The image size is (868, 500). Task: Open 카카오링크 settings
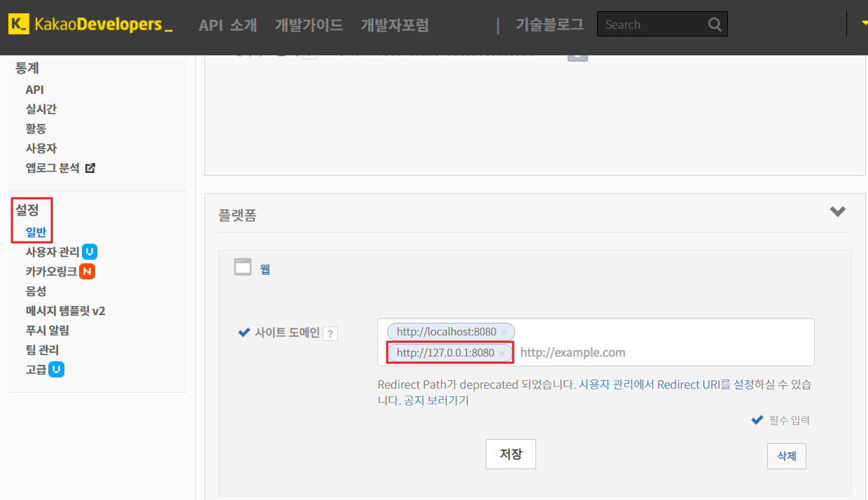[51, 271]
